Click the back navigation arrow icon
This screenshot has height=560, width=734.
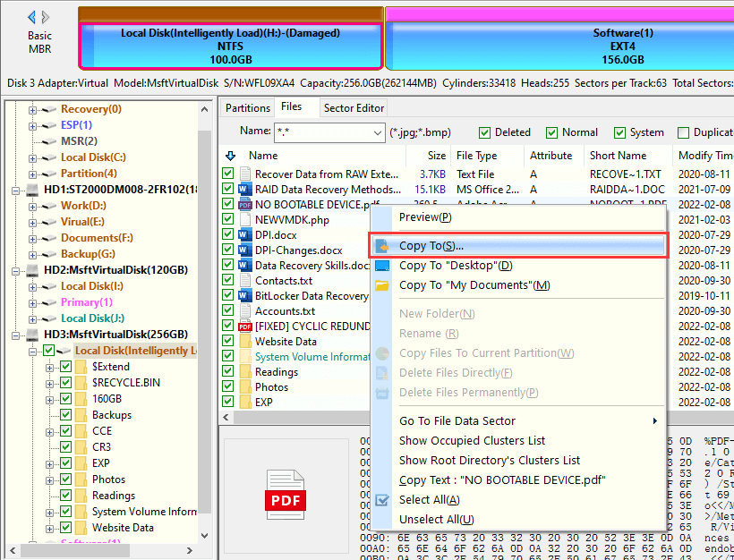(x=33, y=17)
